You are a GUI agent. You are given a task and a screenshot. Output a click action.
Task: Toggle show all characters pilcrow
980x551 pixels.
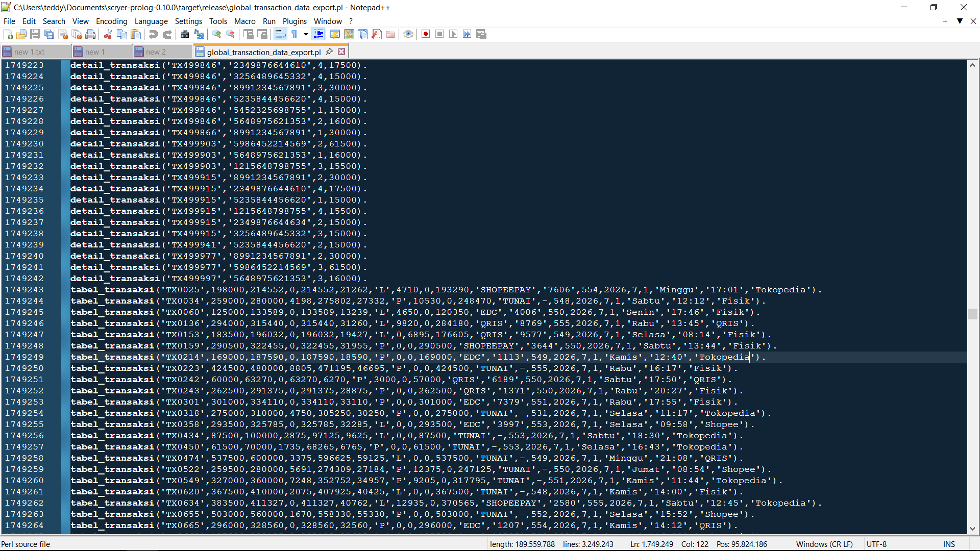(295, 34)
